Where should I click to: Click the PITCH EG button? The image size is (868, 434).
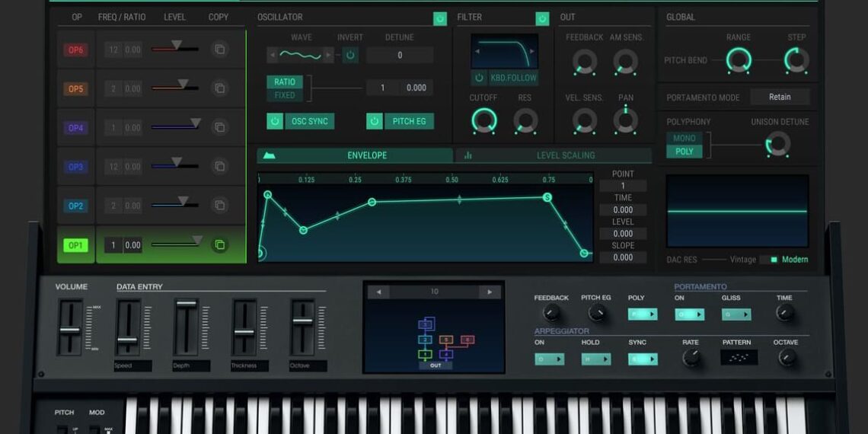click(x=409, y=121)
